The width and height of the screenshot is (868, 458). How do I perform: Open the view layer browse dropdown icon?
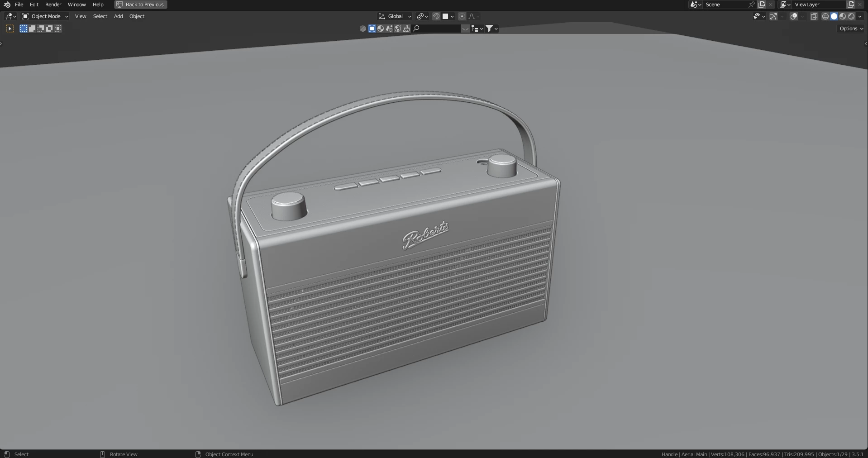click(785, 5)
